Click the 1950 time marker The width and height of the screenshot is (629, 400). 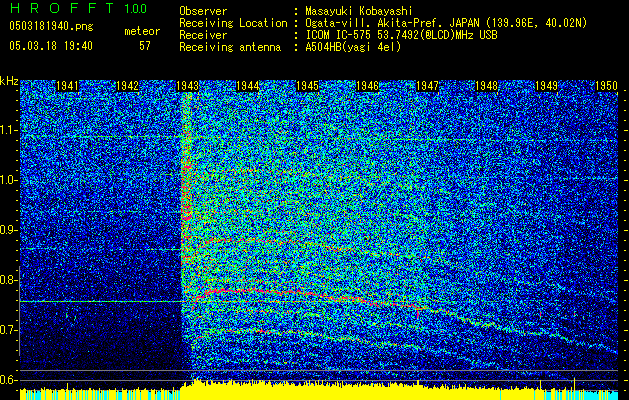pos(606,86)
